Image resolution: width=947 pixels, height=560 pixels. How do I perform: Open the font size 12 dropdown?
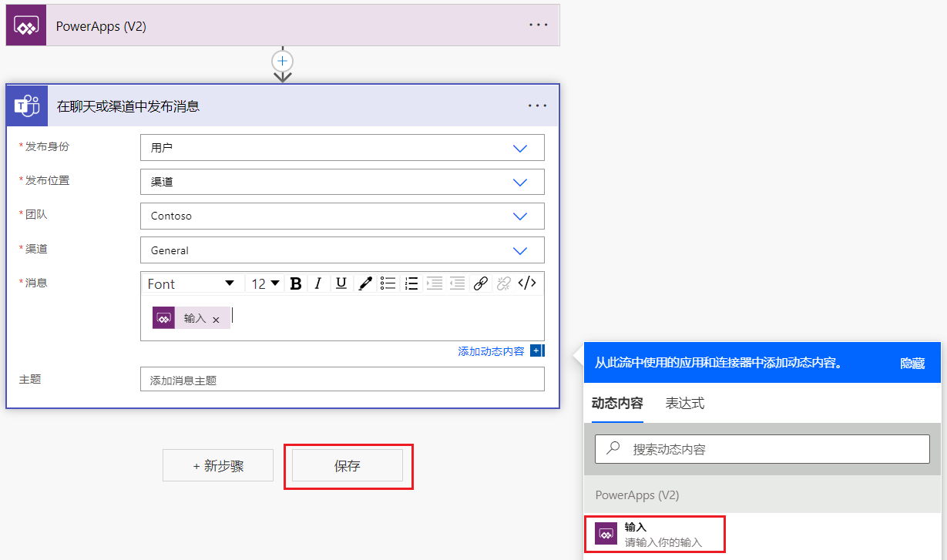(265, 283)
